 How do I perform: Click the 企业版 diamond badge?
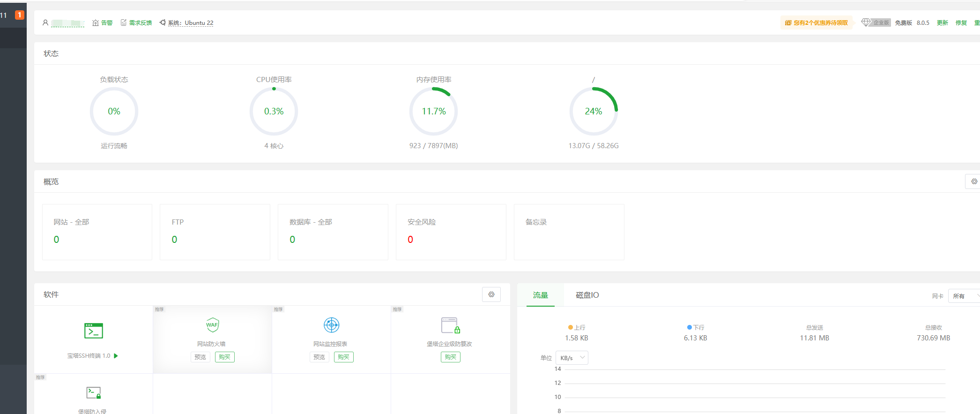pos(876,23)
